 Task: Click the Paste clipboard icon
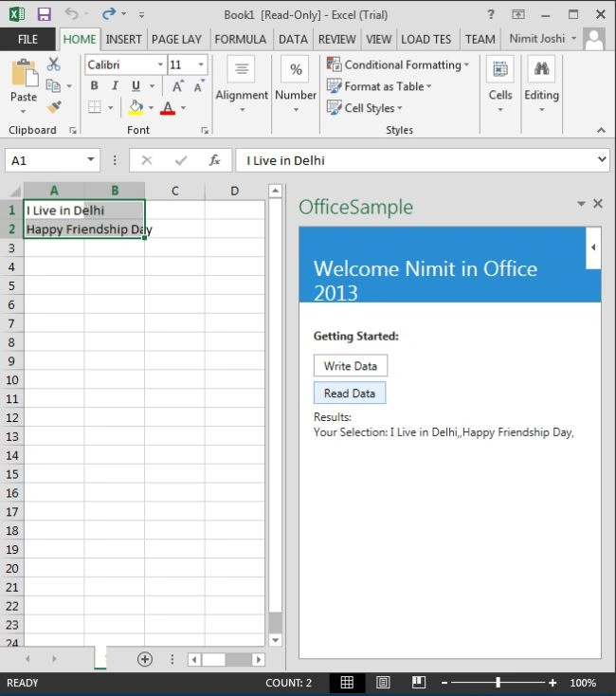(24, 73)
